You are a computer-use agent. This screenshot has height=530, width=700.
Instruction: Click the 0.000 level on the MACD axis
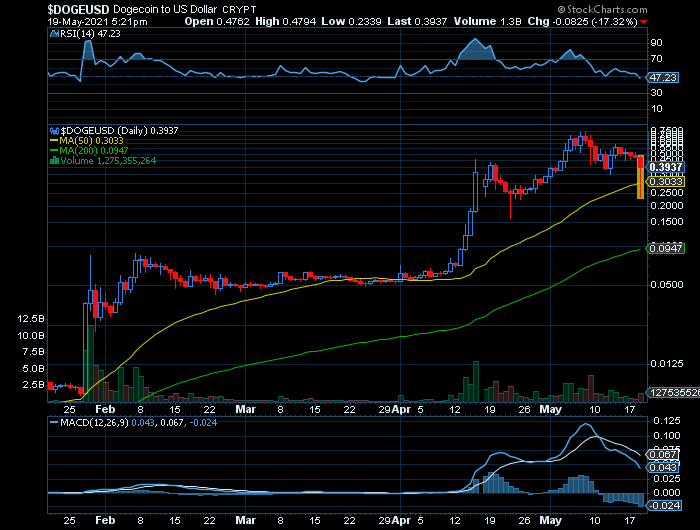coord(667,492)
